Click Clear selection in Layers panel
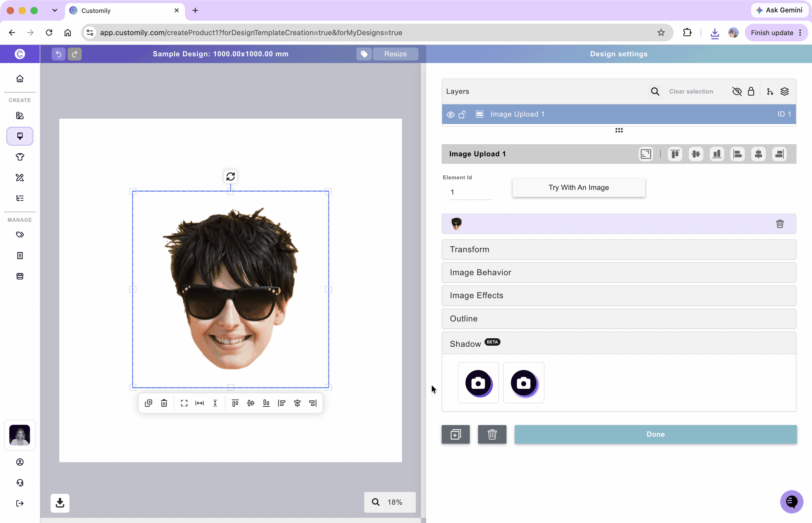 (x=691, y=91)
